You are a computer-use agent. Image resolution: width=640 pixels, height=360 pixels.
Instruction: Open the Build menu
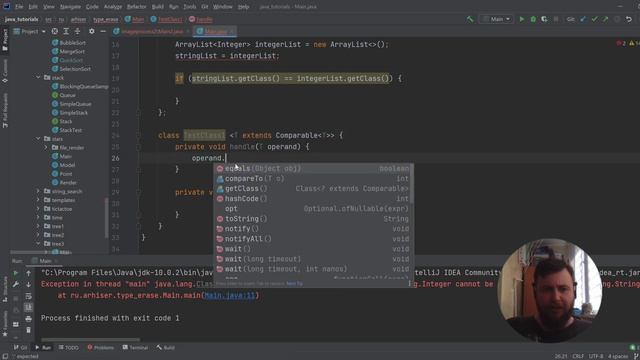tap(158, 7)
